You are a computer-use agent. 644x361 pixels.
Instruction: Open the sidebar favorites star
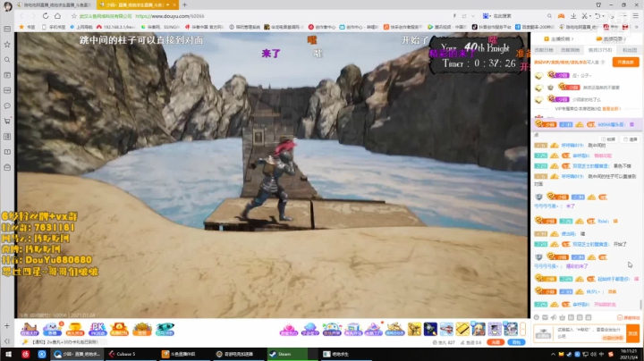(x=7, y=45)
